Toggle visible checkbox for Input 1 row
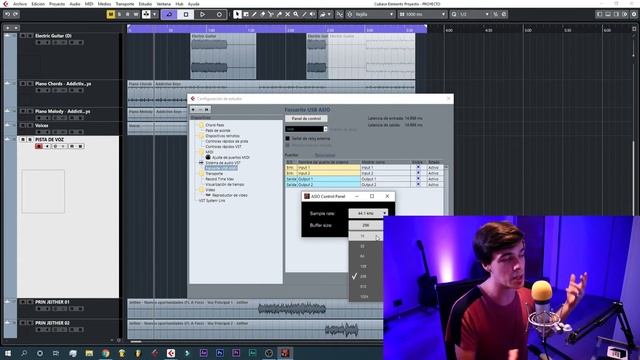 [x=418, y=167]
